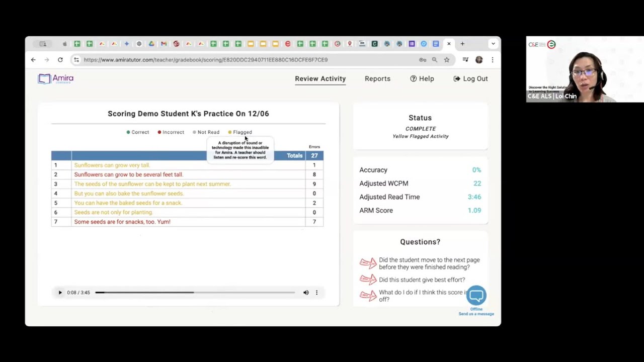Open the Reports menu

pos(377,79)
